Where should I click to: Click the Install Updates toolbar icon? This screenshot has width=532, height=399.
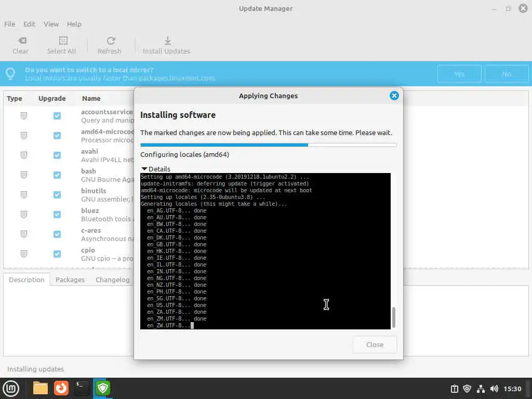point(168,41)
